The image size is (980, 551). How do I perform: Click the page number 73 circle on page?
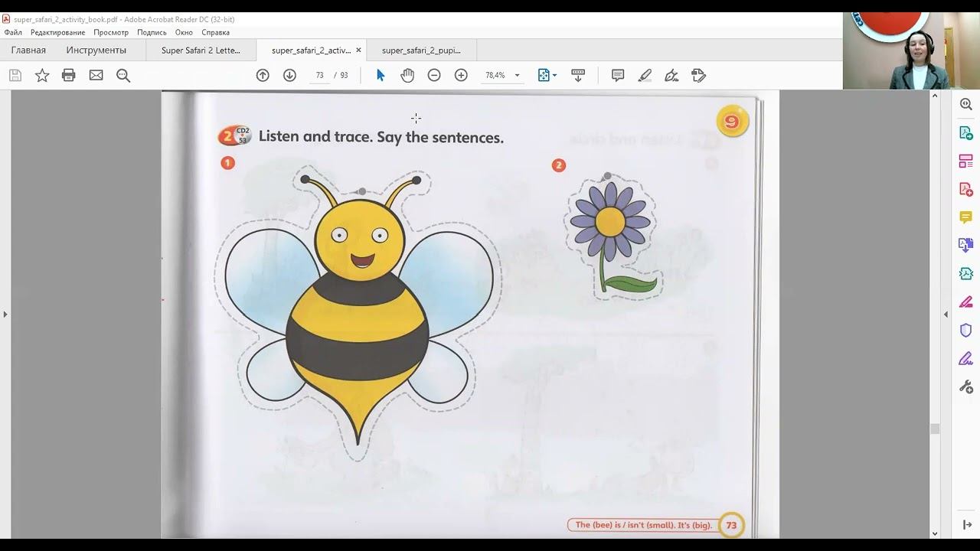pos(731,525)
